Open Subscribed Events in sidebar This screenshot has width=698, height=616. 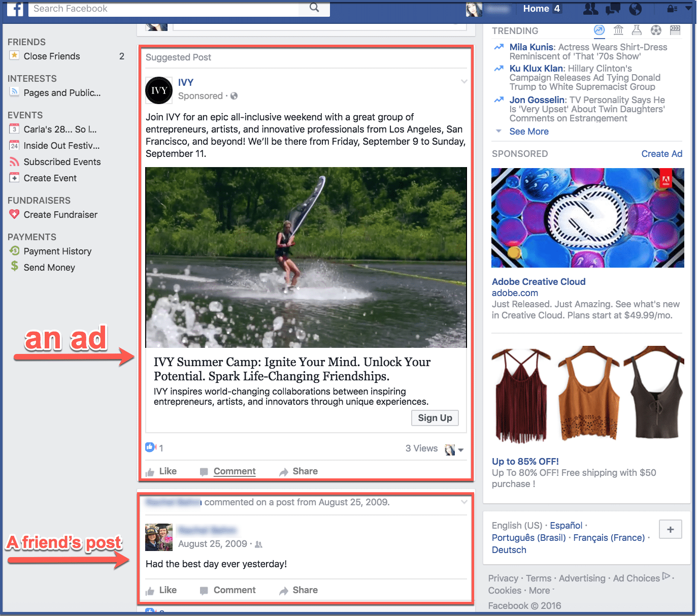coord(62,162)
